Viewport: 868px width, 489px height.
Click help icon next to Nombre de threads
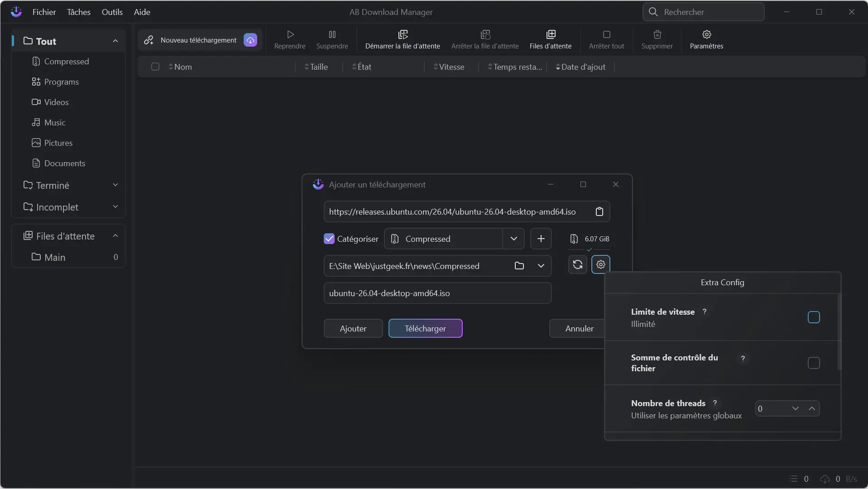click(715, 403)
